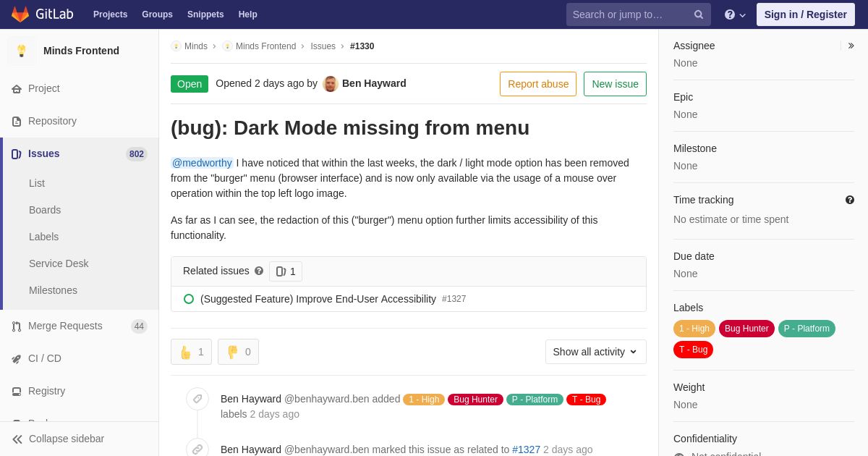Click the Issues icon in sidebar
The width and height of the screenshot is (868, 456).
coord(17,154)
